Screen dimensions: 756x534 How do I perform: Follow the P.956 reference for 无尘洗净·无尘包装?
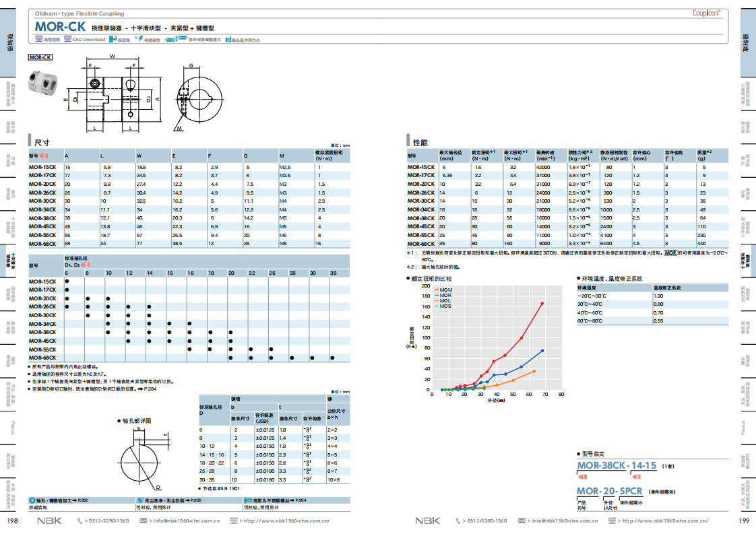[195, 500]
